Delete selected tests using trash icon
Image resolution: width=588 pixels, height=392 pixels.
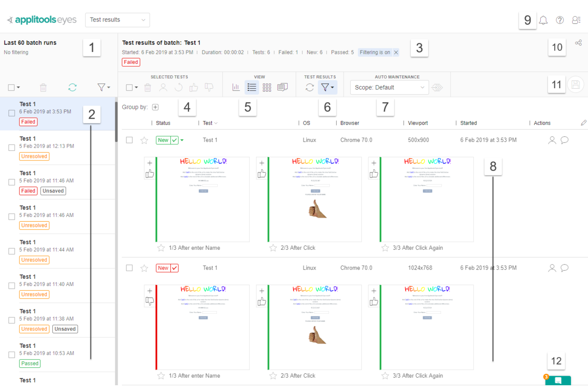(x=147, y=87)
